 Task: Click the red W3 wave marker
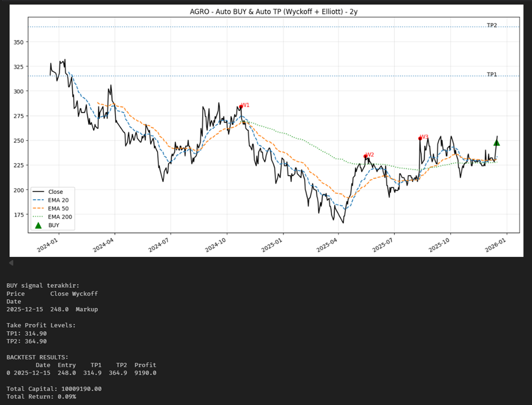(x=420, y=138)
